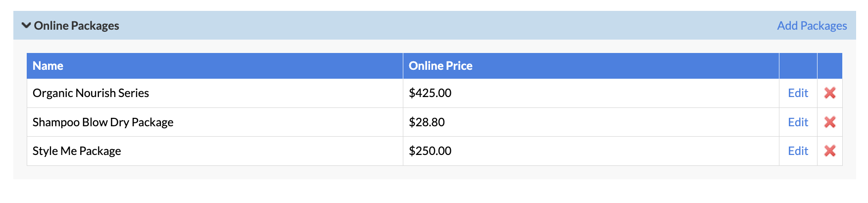This screenshot has height=203, width=868.
Task: Select the Organic Nourish Series name cell
Action: pyautogui.click(x=215, y=93)
